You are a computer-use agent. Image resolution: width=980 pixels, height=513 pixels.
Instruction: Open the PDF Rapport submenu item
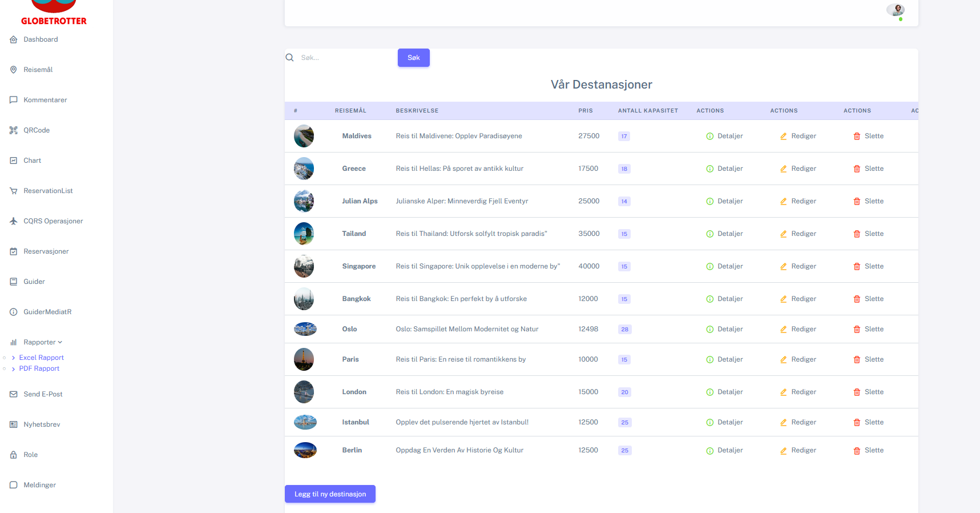39,368
